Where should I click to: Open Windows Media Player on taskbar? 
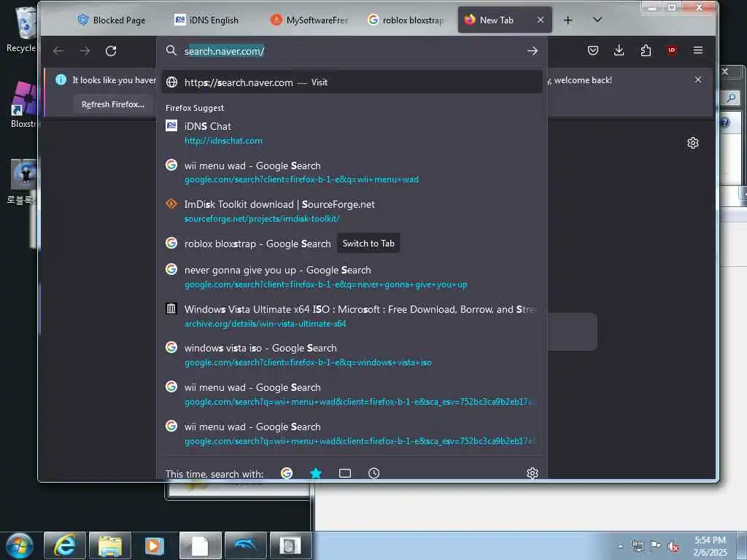pyautogui.click(x=155, y=545)
